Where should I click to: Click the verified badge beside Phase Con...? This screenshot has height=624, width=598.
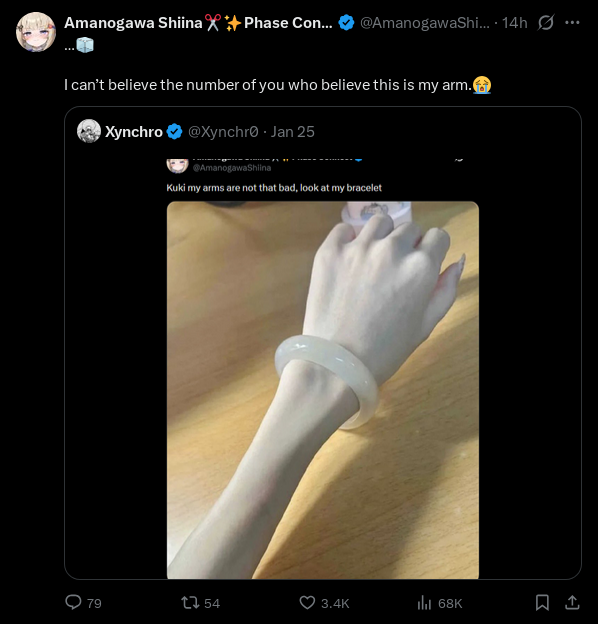[346, 23]
